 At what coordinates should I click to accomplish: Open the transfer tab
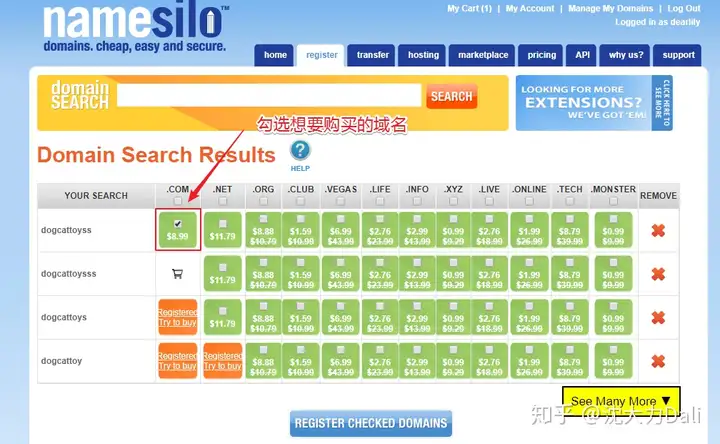pyautogui.click(x=371, y=55)
